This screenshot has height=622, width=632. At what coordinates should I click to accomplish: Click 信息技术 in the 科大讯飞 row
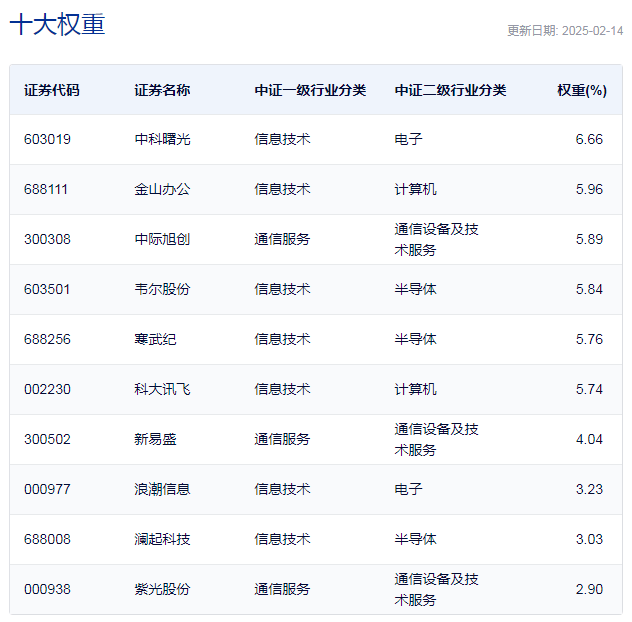(282, 389)
